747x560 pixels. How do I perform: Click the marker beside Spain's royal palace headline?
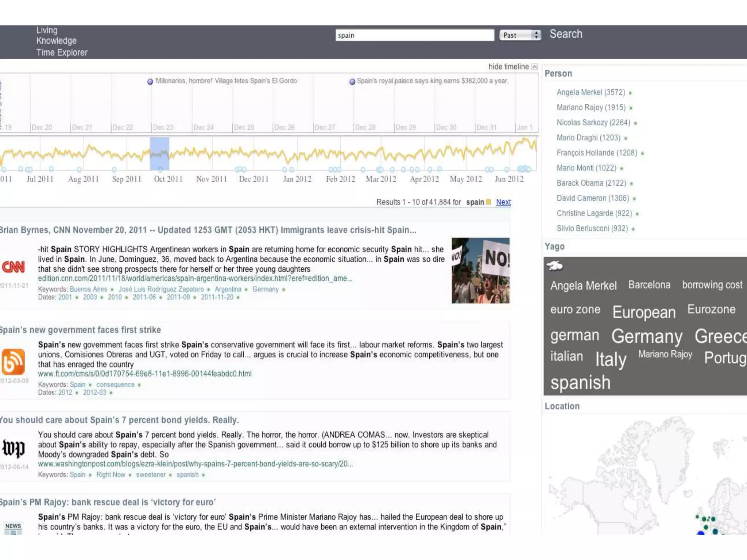tap(352, 82)
